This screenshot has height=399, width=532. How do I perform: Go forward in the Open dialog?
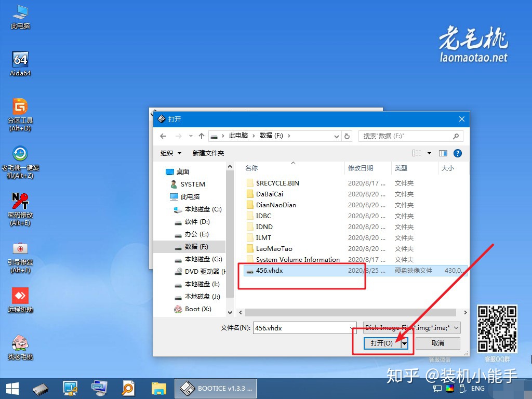click(x=179, y=136)
